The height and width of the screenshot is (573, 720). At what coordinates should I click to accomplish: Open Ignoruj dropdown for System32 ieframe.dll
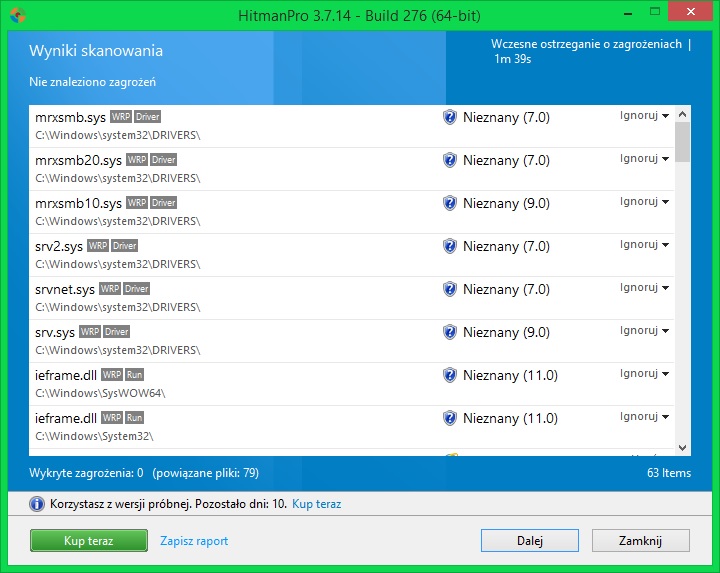644,416
